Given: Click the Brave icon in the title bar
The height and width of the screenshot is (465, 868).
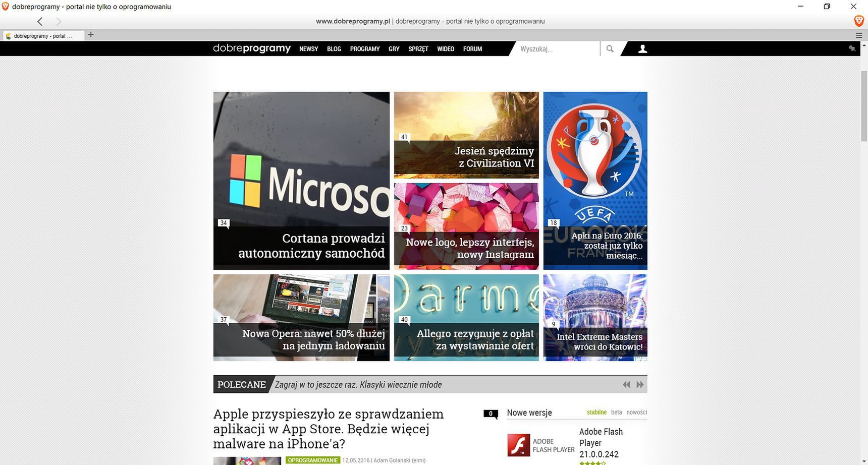Looking at the screenshot, I should [5, 7].
